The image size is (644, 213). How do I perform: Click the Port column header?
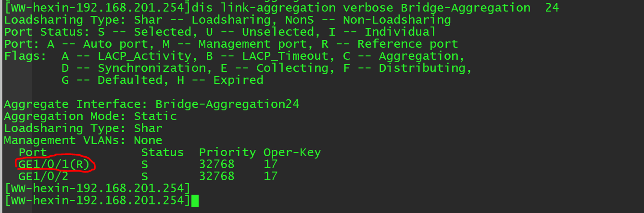pos(33,152)
